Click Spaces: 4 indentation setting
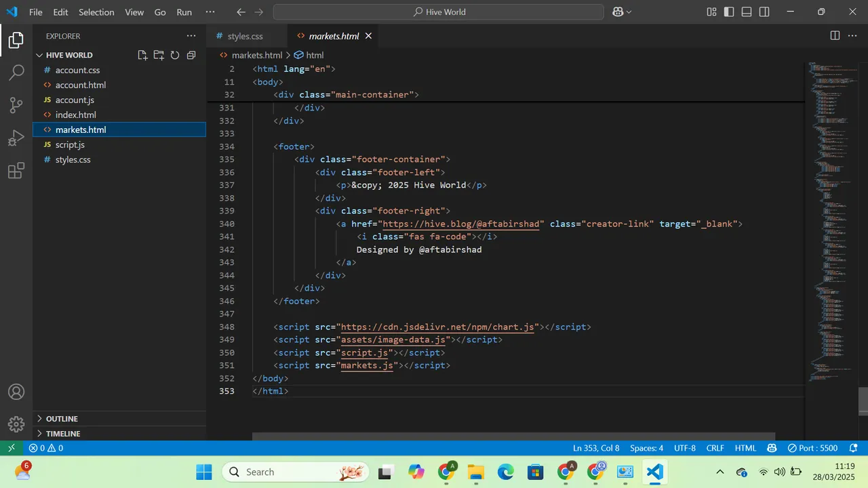 coord(647,448)
